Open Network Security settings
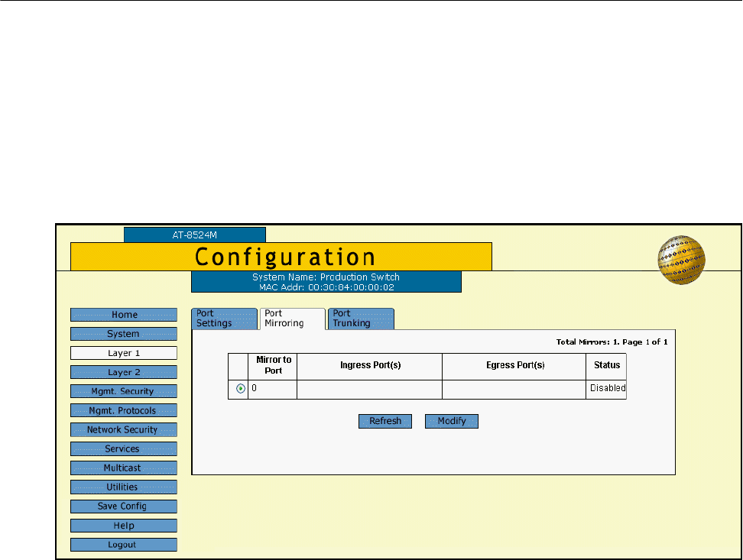Screen dimensions: 743x560 pos(124,429)
